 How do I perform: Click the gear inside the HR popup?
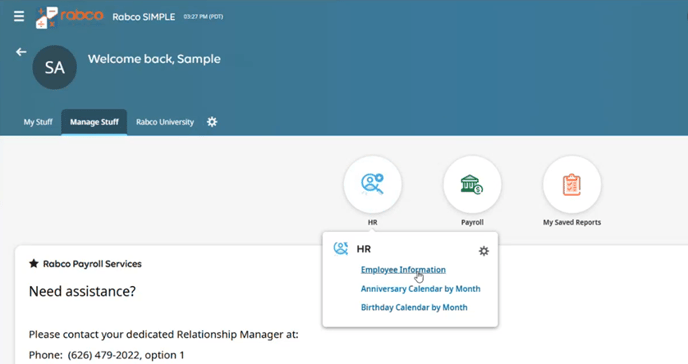[x=484, y=251]
